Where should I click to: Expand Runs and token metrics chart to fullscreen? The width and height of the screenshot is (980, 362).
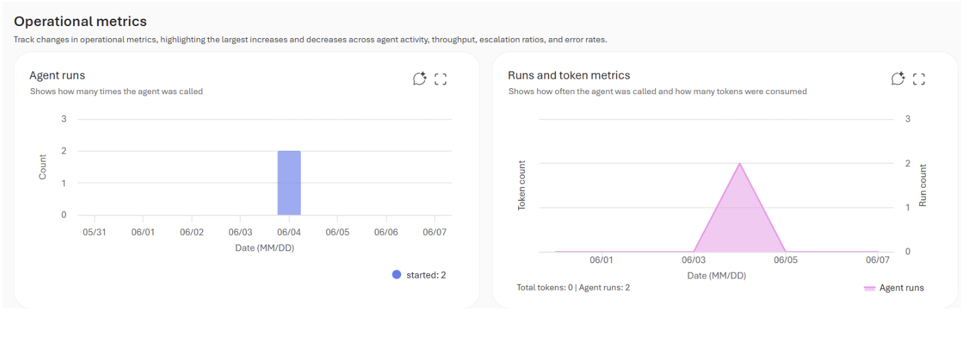click(x=919, y=79)
